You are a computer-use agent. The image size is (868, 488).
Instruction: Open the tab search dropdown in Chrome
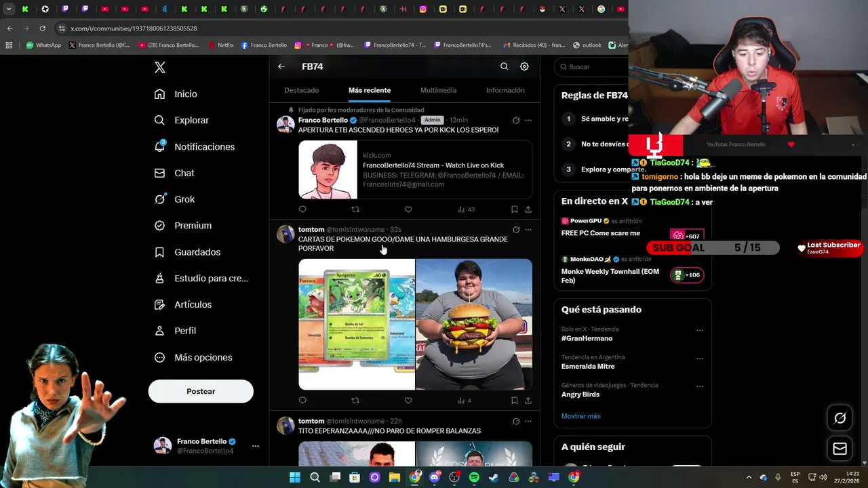[x=9, y=9]
